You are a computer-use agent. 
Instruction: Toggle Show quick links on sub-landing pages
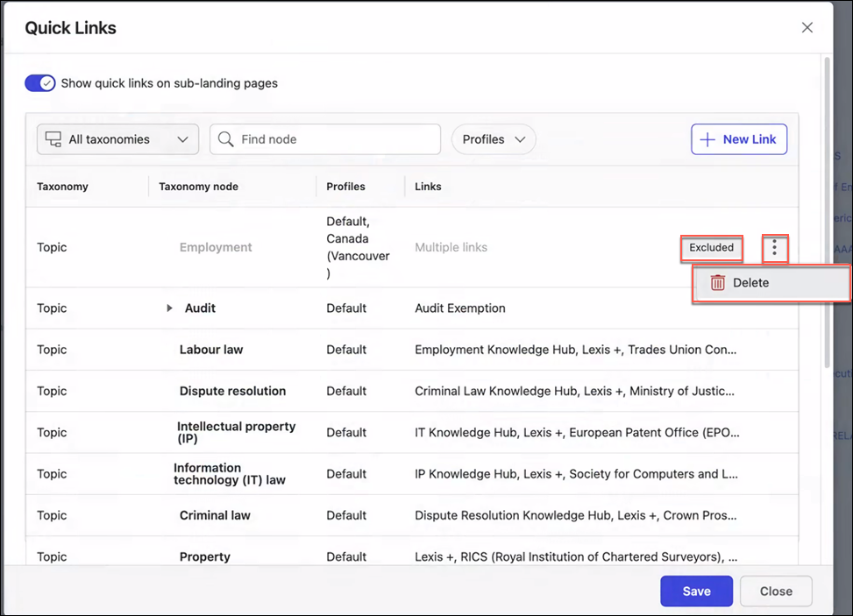tap(39, 83)
